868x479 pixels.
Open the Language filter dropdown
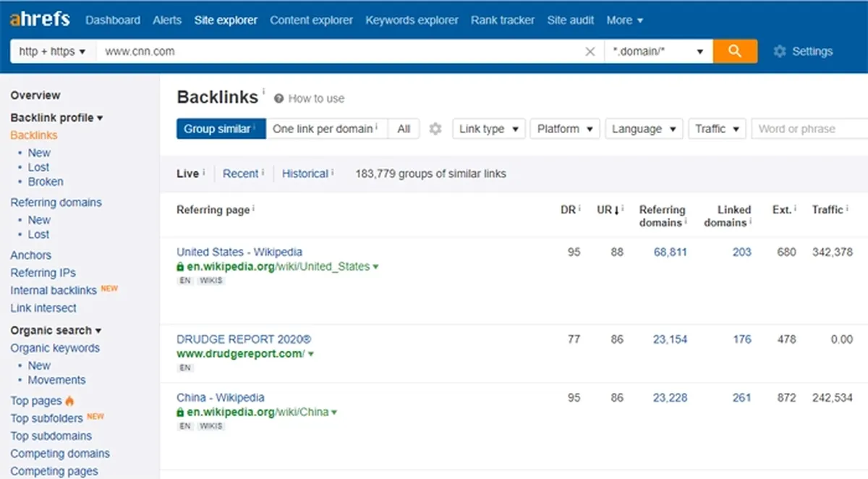(x=644, y=129)
